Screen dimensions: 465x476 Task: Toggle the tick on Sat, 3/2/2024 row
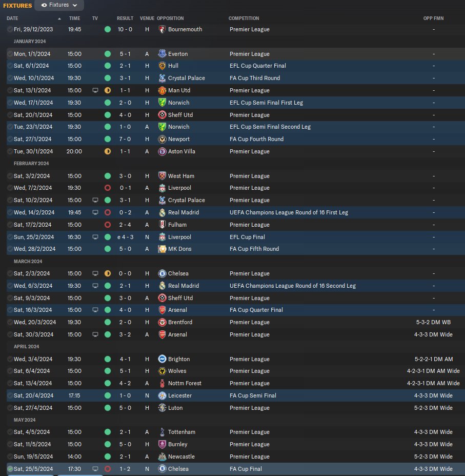(10, 176)
